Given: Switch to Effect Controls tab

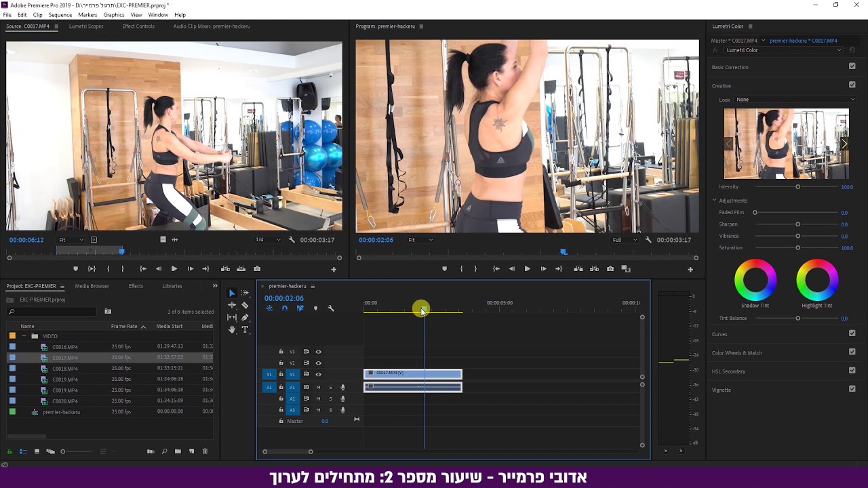Looking at the screenshot, I should coord(138,26).
